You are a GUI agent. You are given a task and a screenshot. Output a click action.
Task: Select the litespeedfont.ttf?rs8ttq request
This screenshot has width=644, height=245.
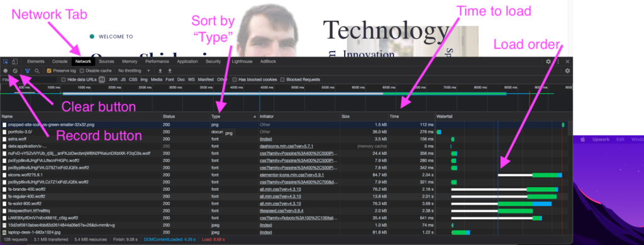click(284, 211)
